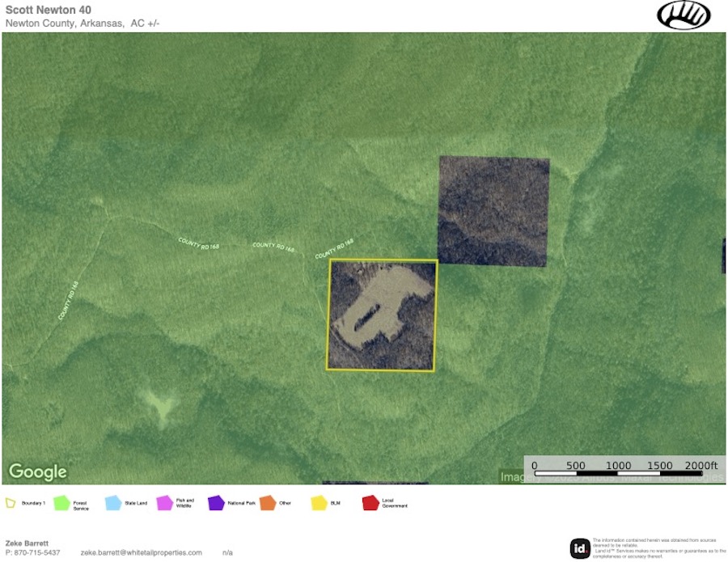Click the "Local Government" legend label
Screen dimensions: 728x562
pyautogui.click(x=395, y=503)
